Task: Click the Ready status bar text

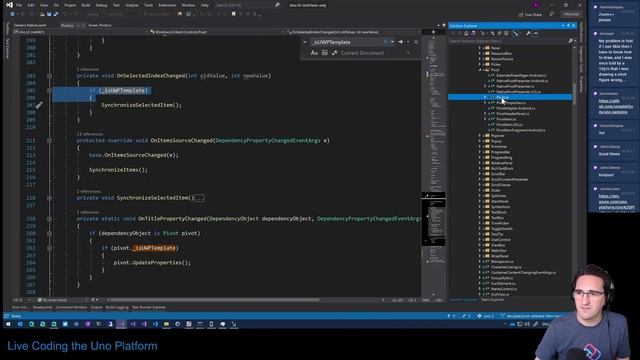Action: tap(16, 316)
